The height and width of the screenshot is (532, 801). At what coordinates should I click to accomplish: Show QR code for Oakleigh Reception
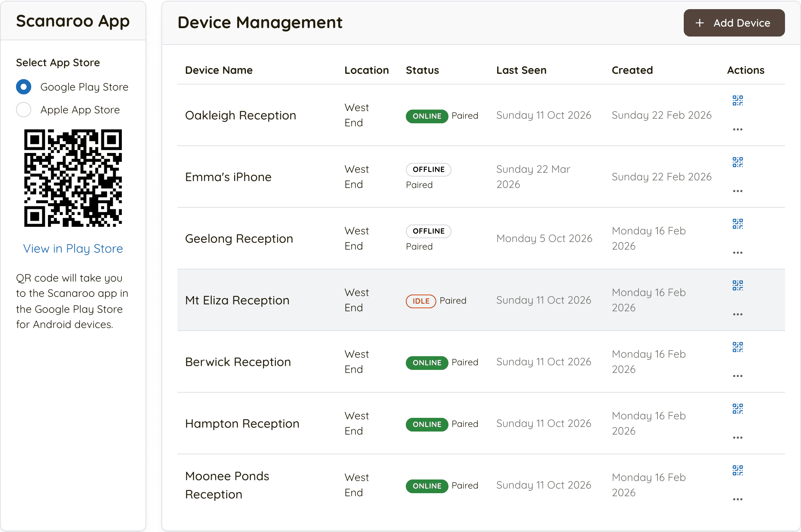click(737, 100)
